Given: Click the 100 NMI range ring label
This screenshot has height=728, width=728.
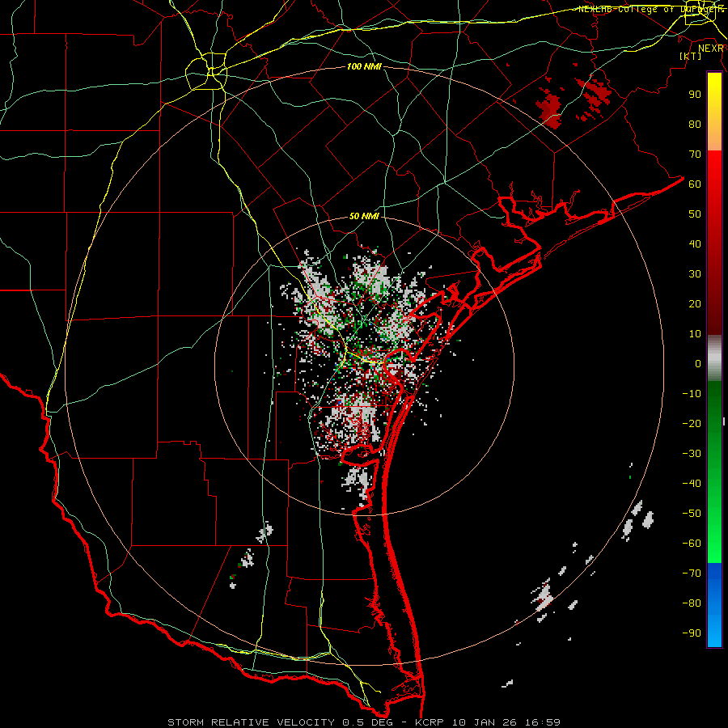Looking at the screenshot, I should click(x=364, y=67).
